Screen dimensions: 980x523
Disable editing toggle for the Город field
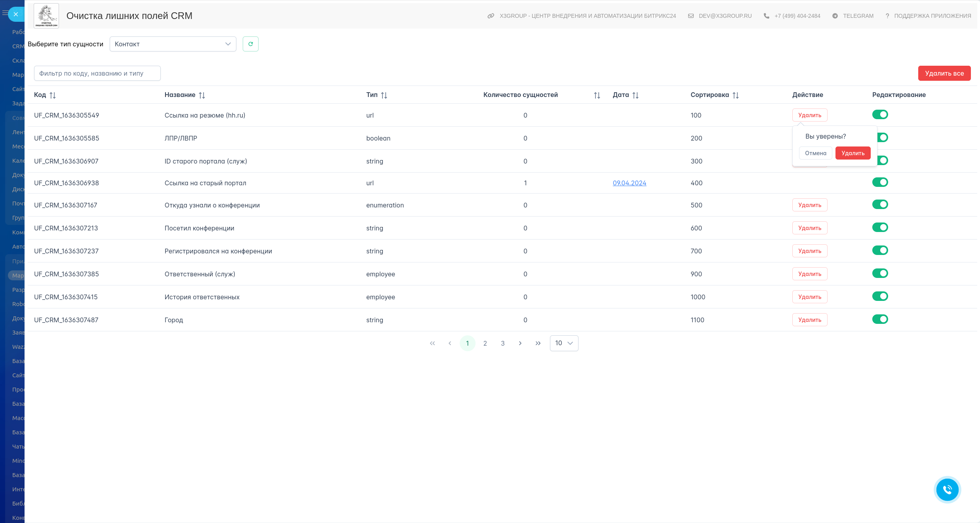(x=880, y=320)
